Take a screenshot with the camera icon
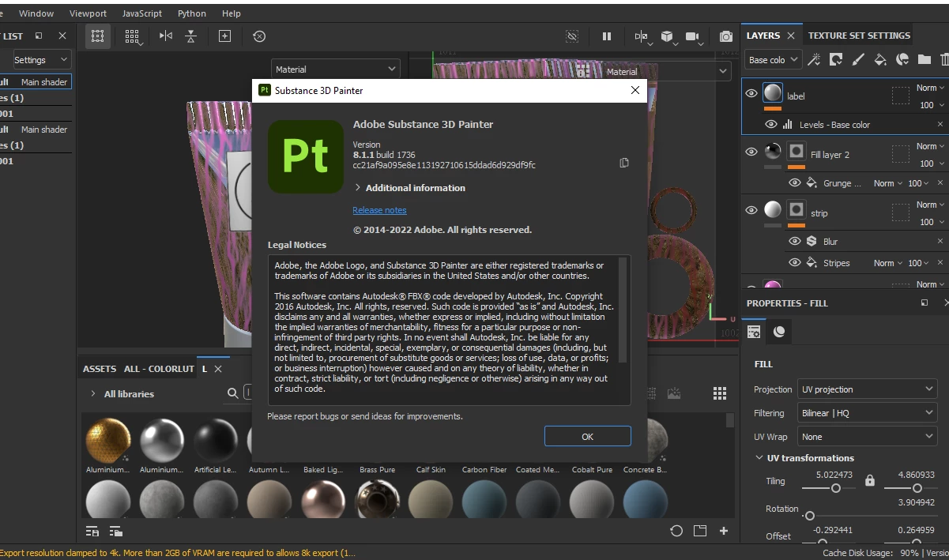This screenshot has width=949, height=560. click(x=725, y=36)
